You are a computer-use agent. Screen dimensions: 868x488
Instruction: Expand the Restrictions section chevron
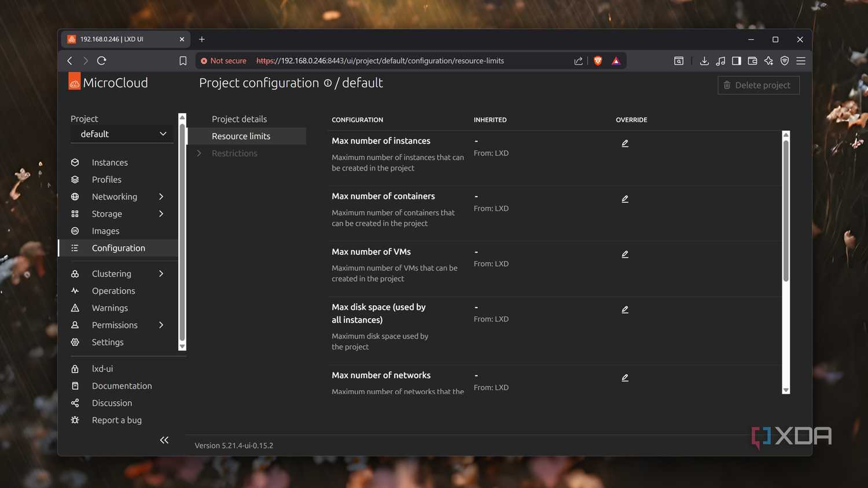pyautogui.click(x=199, y=153)
